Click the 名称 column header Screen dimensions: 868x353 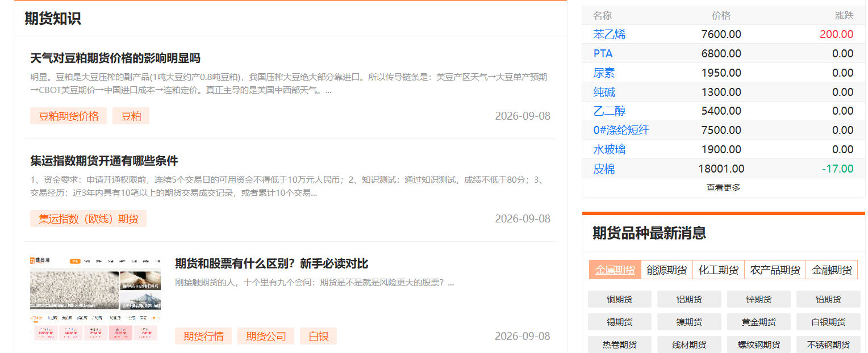pos(603,15)
